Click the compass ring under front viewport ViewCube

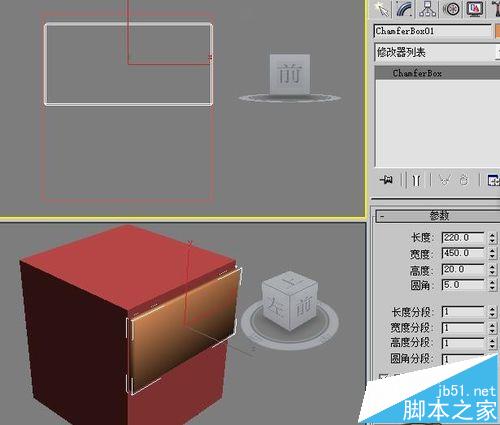point(289,98)
